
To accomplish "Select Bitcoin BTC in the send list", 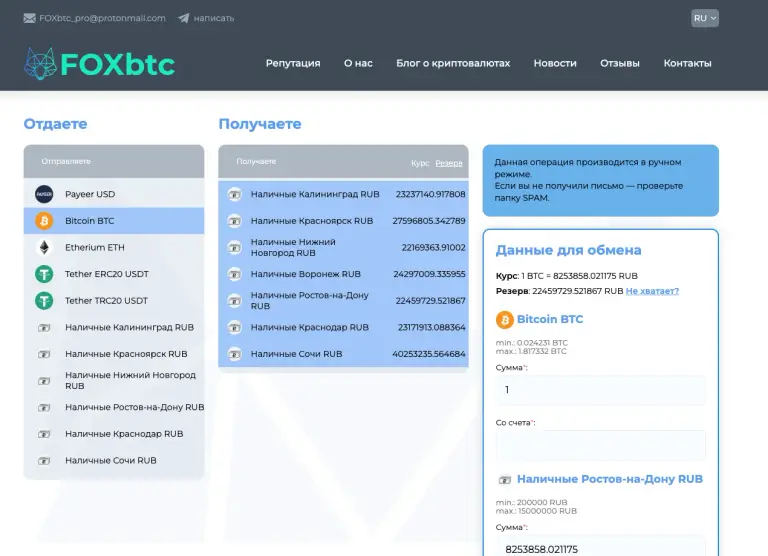I will [x=114, y=221].
